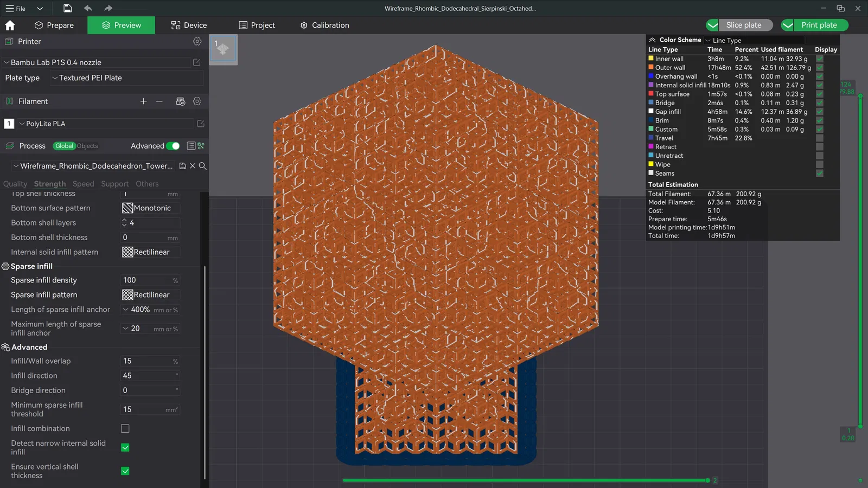This screenshot has width=868, height=488.
Task: Toggle the Advanced mode switch
Action: click(x=173, y=146)
